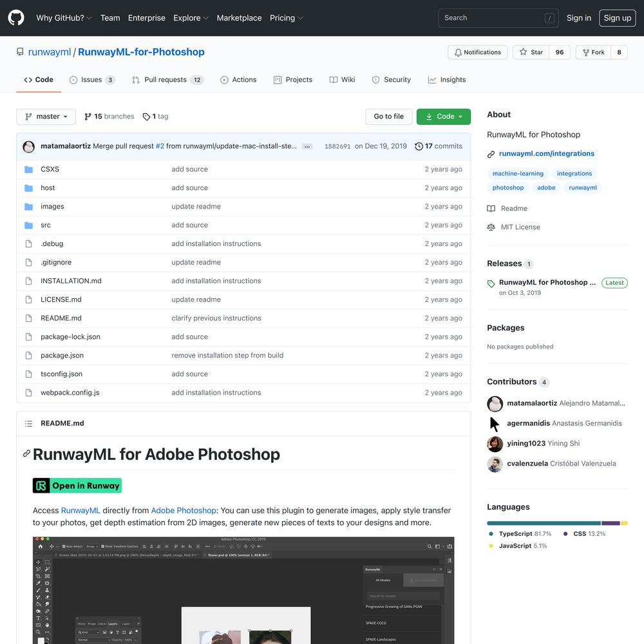Click the Adobe Photoshop link in README

pyautogui.click(x=184, y=511)
